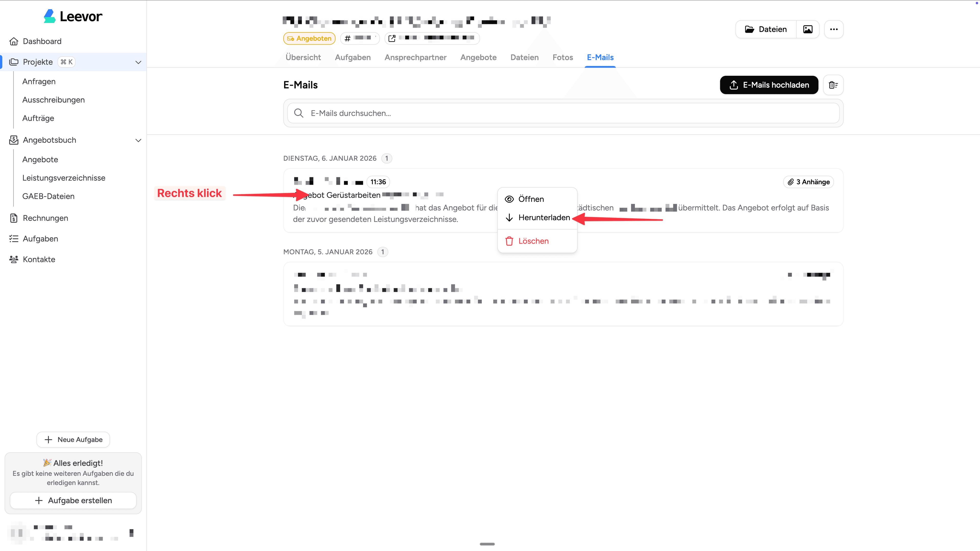Click the magnifier icon in the search bar
This screenshot has height=551, width=980.
point(299,113)
